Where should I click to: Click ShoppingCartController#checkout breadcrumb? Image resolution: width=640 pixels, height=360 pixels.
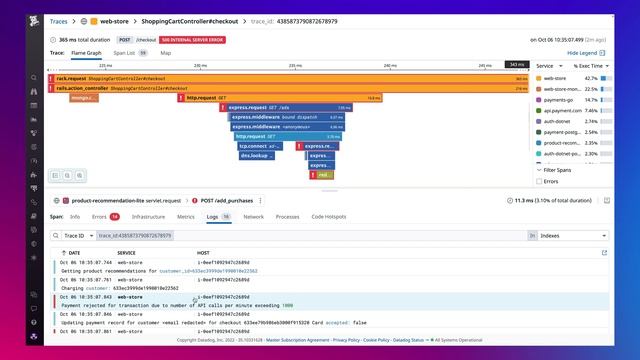(190, 21)
